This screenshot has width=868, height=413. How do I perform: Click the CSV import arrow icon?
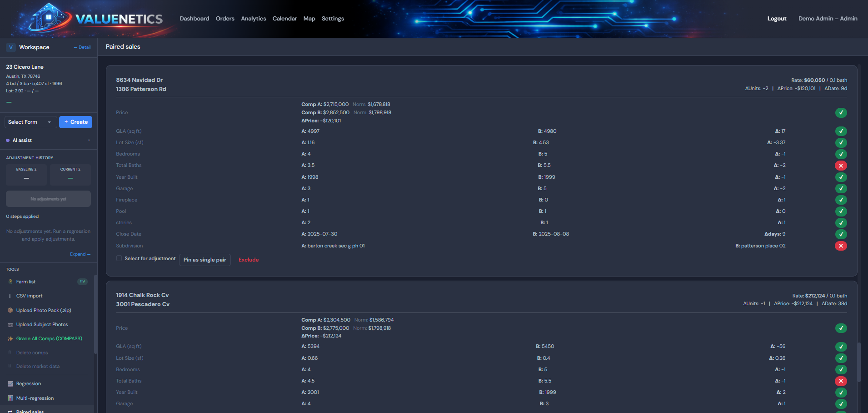click(x=10, y=296)
